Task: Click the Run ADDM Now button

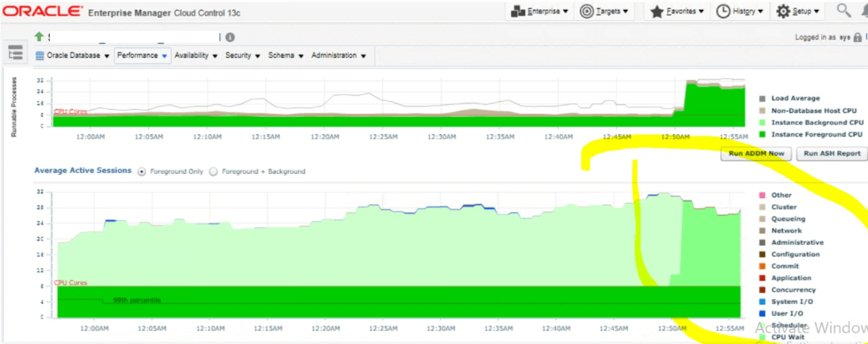Action: (x=756, y=154)
